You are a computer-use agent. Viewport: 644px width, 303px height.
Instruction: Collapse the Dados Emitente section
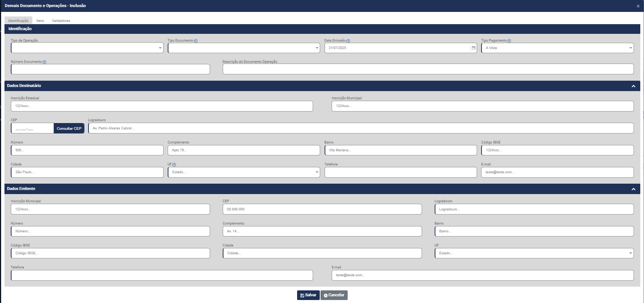(x=634, y=189)
